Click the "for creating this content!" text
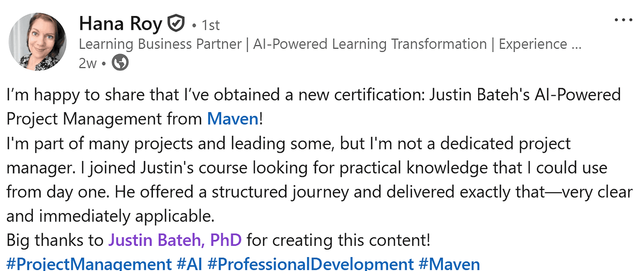 [338, 240]
